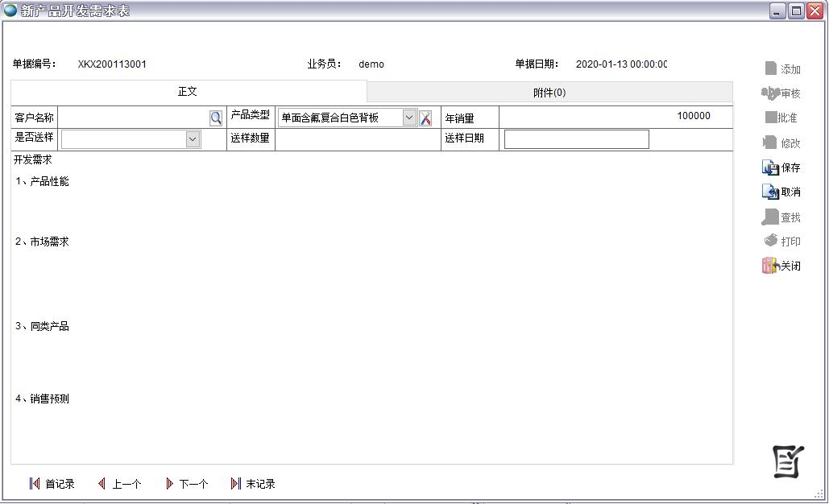
Task: Click the 送样日期 date input field
Action: (576, 139)
